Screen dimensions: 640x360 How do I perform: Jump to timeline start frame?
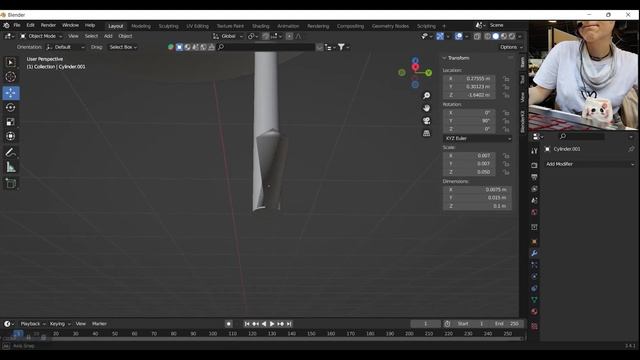(247, 324)
